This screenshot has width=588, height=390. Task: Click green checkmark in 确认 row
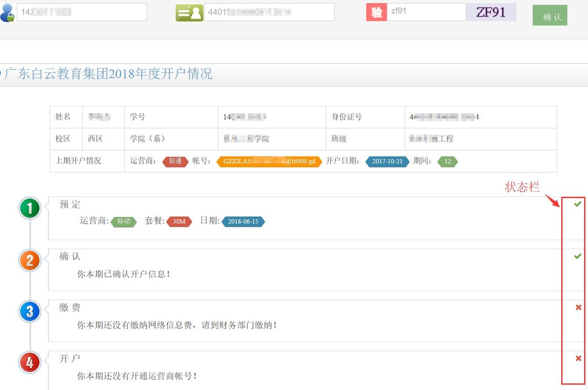pyautogui.click(x=577, y=256)
